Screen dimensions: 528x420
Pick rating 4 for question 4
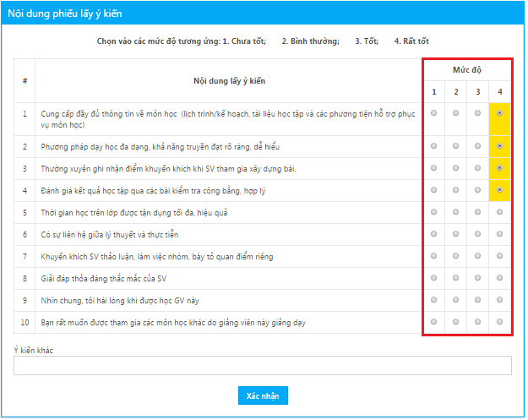click(x=500, y=190)
